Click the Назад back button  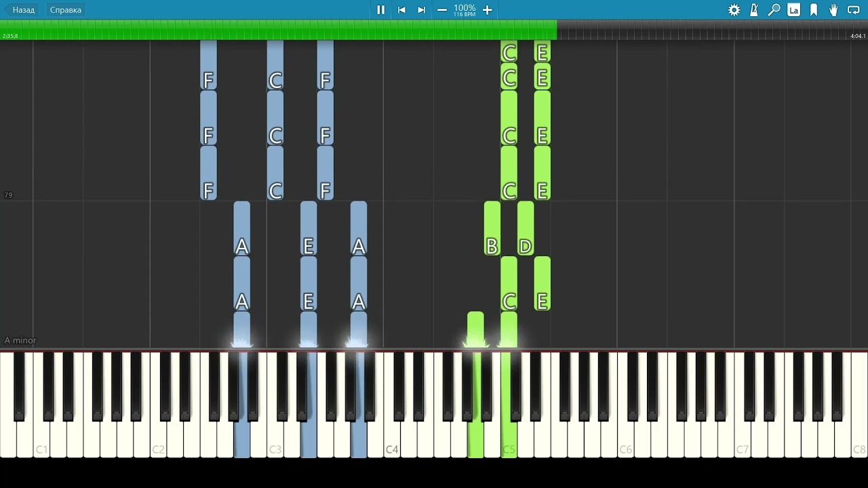point(23,9)
